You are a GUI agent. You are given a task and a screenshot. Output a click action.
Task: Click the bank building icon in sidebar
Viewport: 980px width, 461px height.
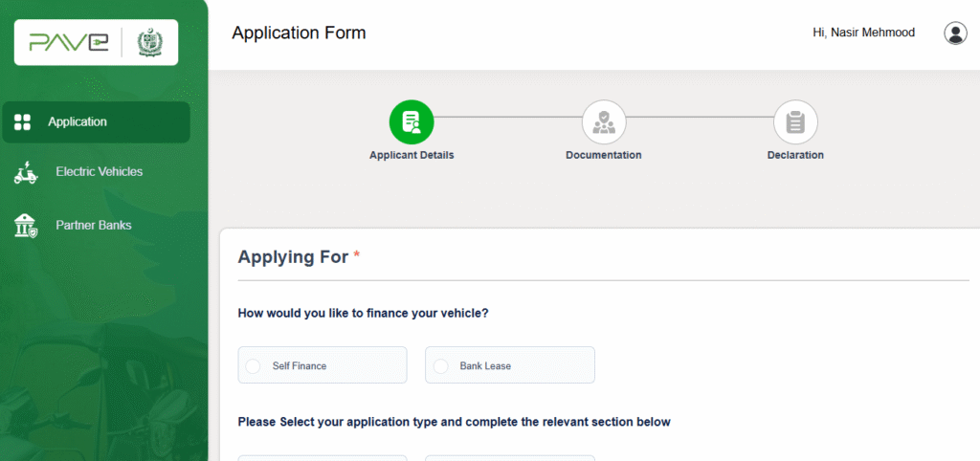(x=25, y=226)
